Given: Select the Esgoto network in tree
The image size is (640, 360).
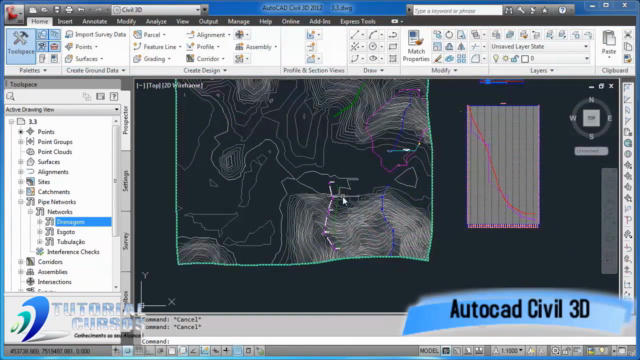Looking at the screenshot, I should (x=66, y=232).
